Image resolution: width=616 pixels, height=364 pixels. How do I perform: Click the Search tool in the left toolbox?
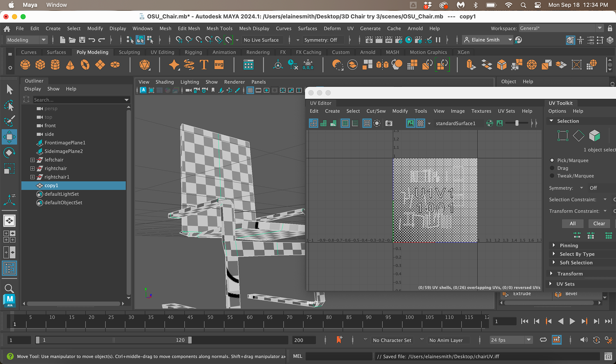9,288
